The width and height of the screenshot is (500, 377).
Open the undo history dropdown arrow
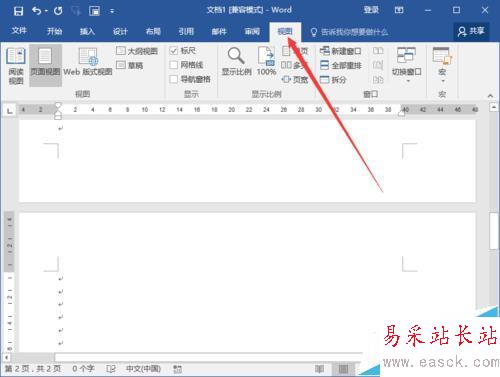click(46, 11)
